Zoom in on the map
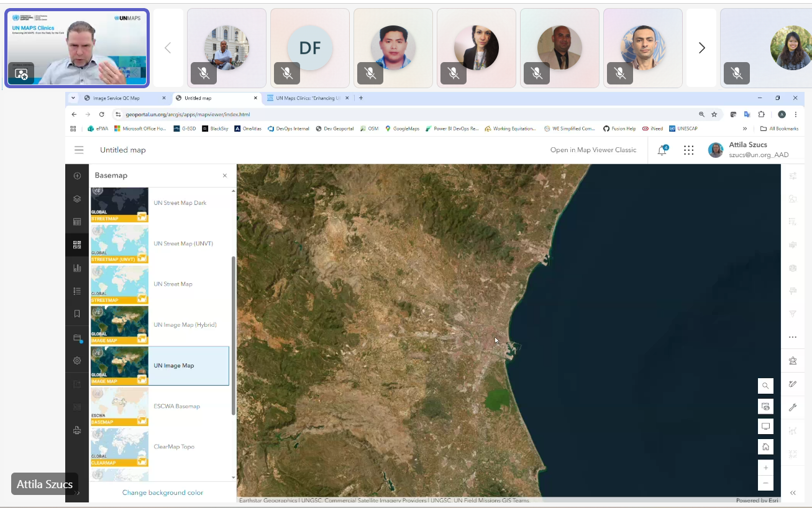 [765, 468]
